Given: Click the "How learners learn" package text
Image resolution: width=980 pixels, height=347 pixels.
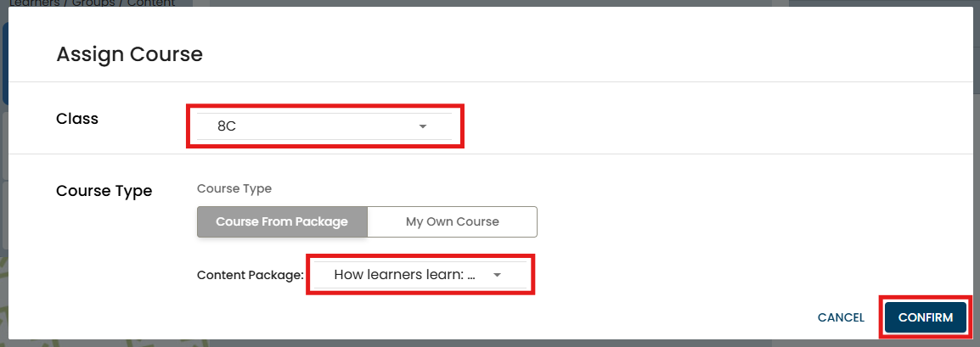Looking at the screenshot, I should click(x=403, y=275).
